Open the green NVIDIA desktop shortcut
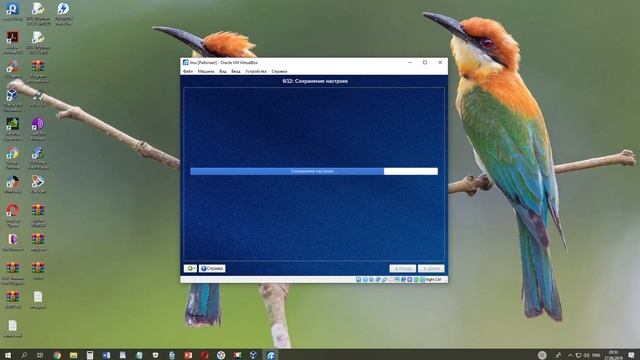Viewport: 640px width, 360px height. click(x=12, y=129)
